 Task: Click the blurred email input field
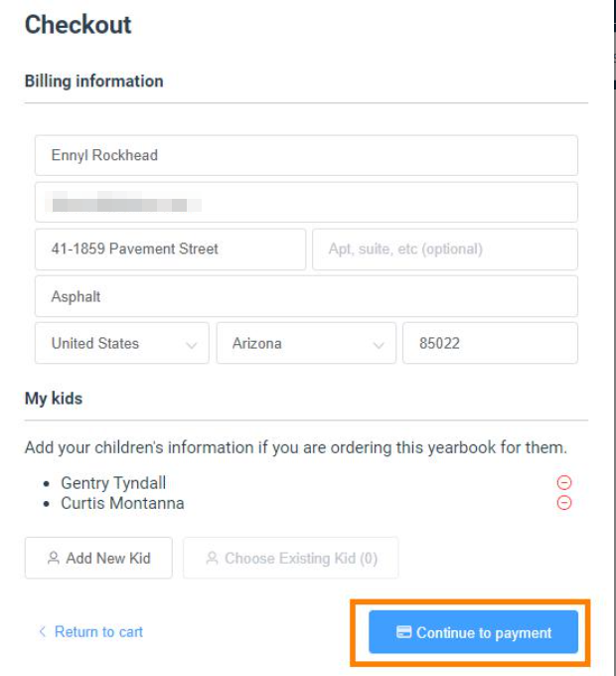306,202
